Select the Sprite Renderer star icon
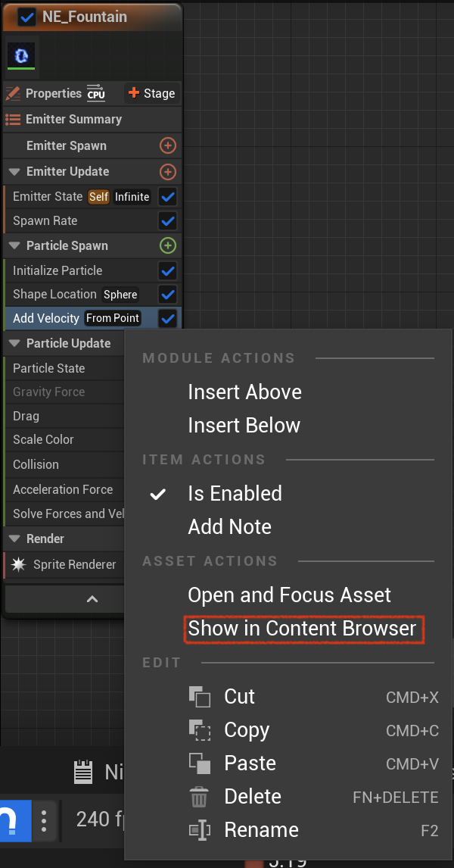Screen dimensions: 454x868 pyautogui.click(x=18, y=564)
